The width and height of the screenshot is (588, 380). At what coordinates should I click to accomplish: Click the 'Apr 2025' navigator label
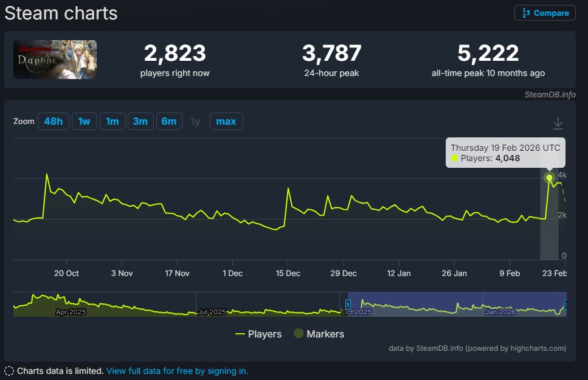(71, 312)
